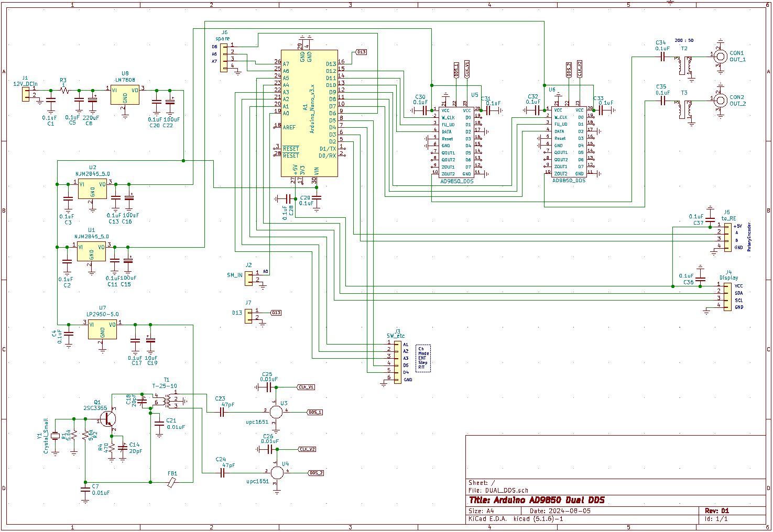Click the LP2950-5.0 regulator U7

coord(102,330)
